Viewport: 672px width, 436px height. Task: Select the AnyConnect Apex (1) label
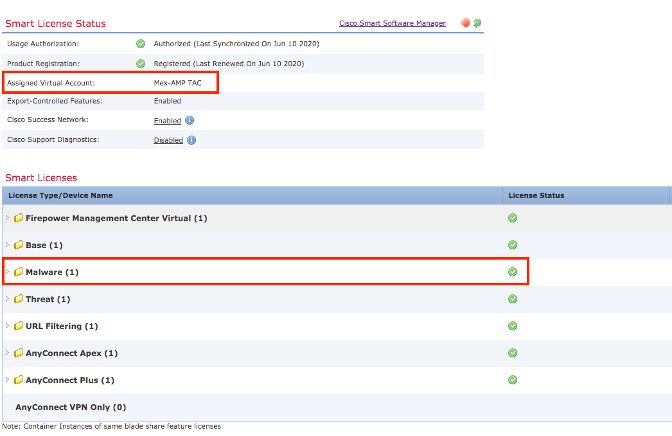[x=72, y=353]
